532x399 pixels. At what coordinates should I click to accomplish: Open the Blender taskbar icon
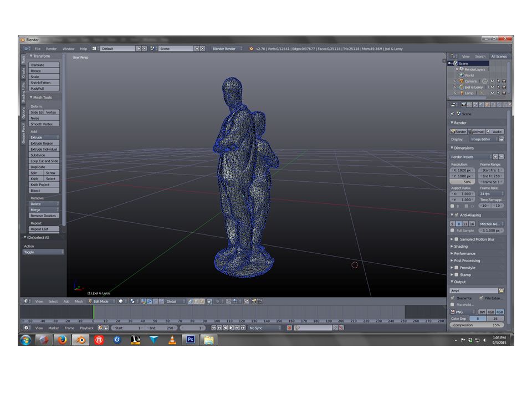click(x=81, y=340)
